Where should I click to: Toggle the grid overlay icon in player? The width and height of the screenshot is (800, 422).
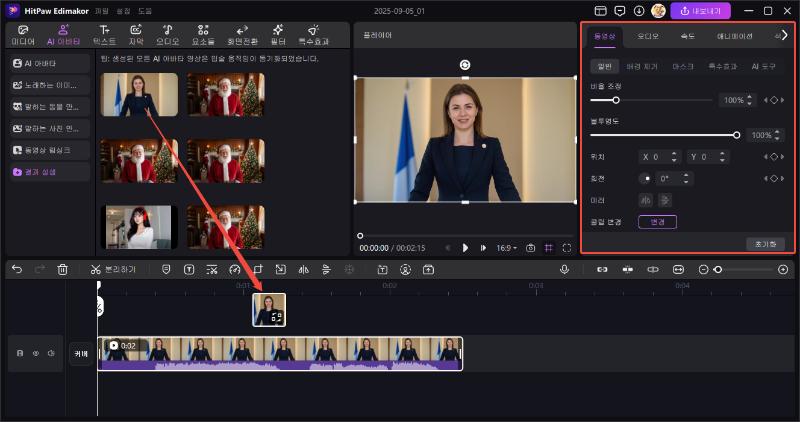point(548,248)
